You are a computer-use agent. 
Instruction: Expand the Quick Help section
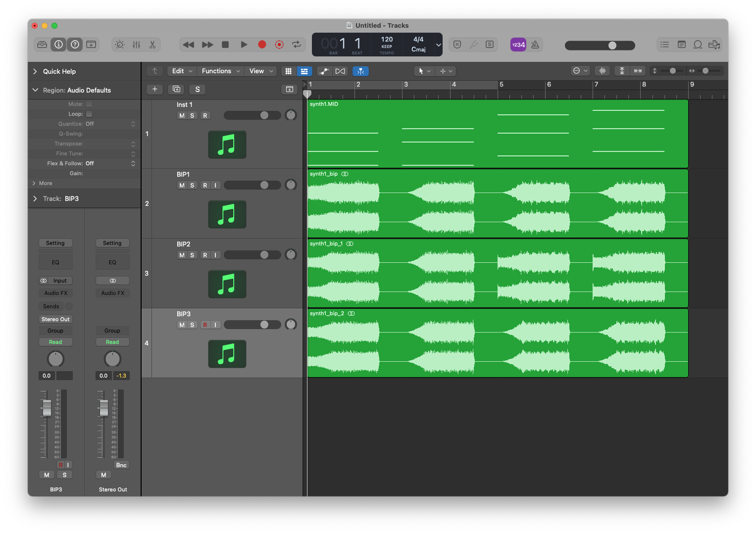click(35, 71)
